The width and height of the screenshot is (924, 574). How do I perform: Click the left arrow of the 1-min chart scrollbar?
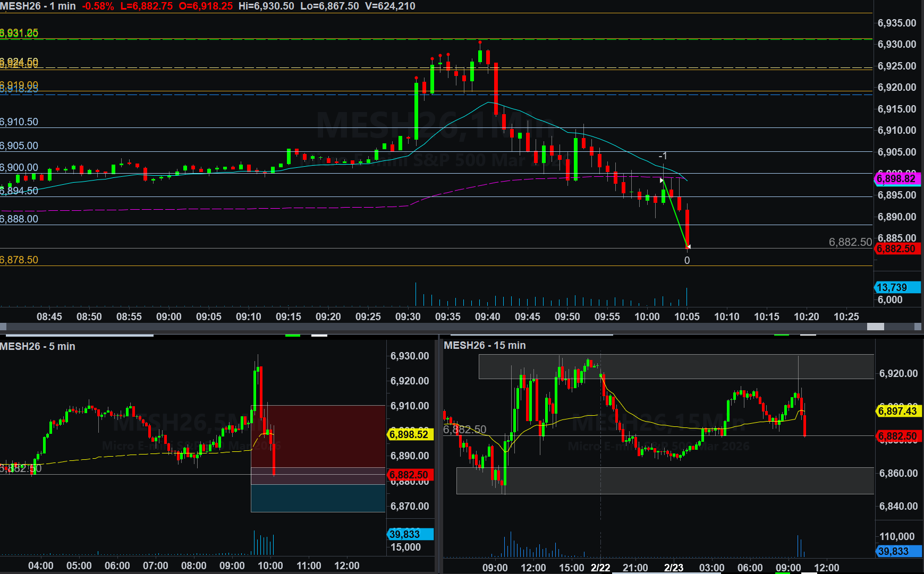pyautogui.click(x=3, y=327)
